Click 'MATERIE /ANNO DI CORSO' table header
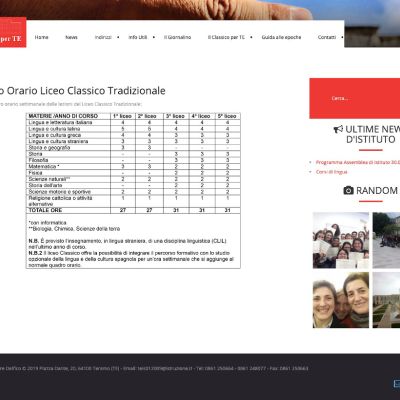This screenshot has height=400, width=400. pyautogui.click(x=63, y=116)
